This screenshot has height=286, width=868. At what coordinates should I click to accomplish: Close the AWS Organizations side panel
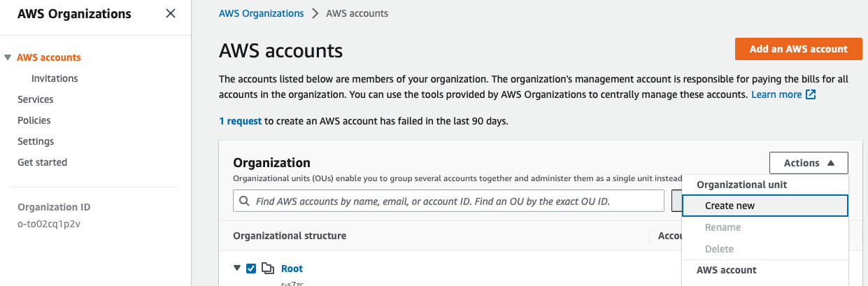(x=171, y=13)
